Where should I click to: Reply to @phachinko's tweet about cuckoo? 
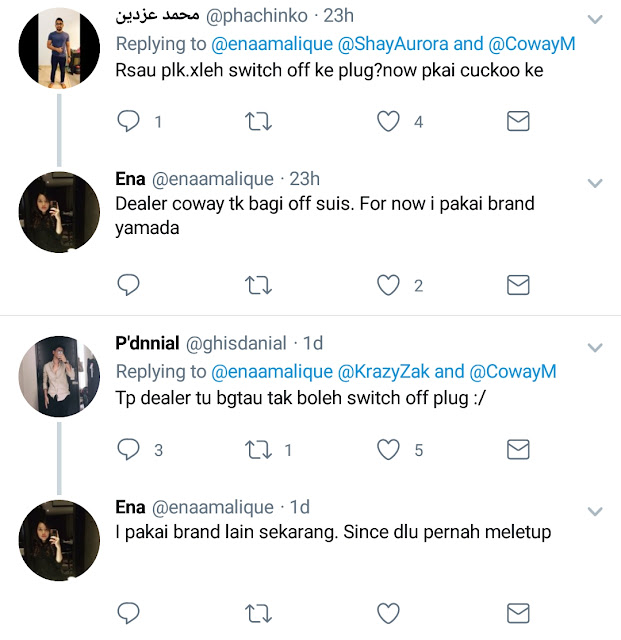(x=128, y=121)
